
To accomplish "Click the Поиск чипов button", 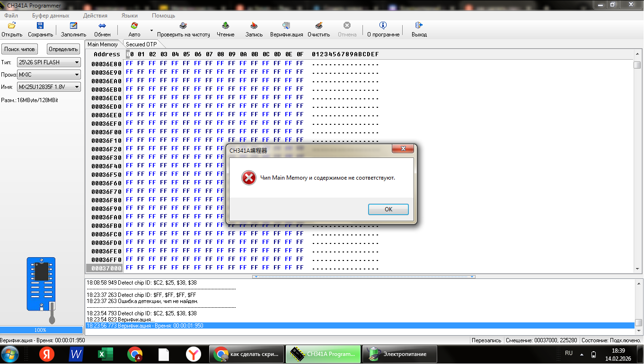I will (x=19, y=49).
